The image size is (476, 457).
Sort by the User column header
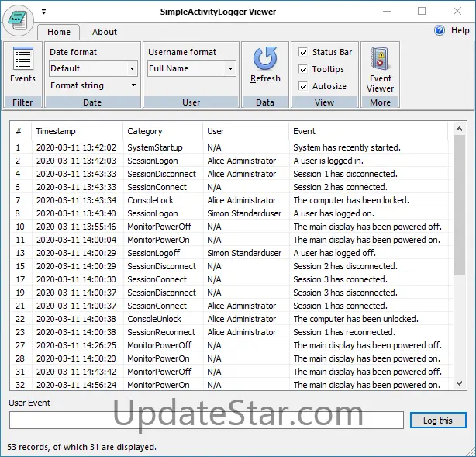tap(246, 131)
